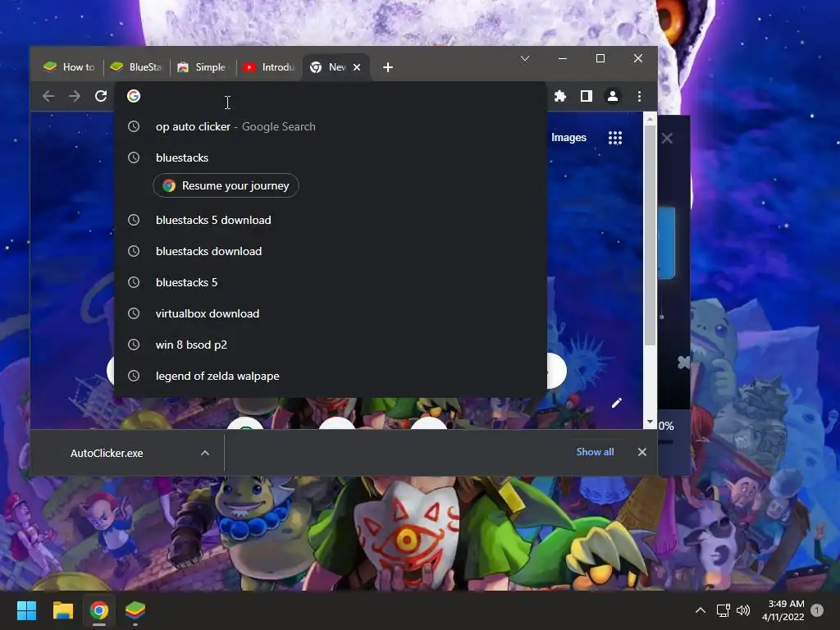Choose 'bluestacks 5' suggestion
The width and height of the screenshot is (840, 630).
pyautogui.click(x=331, y=282)
